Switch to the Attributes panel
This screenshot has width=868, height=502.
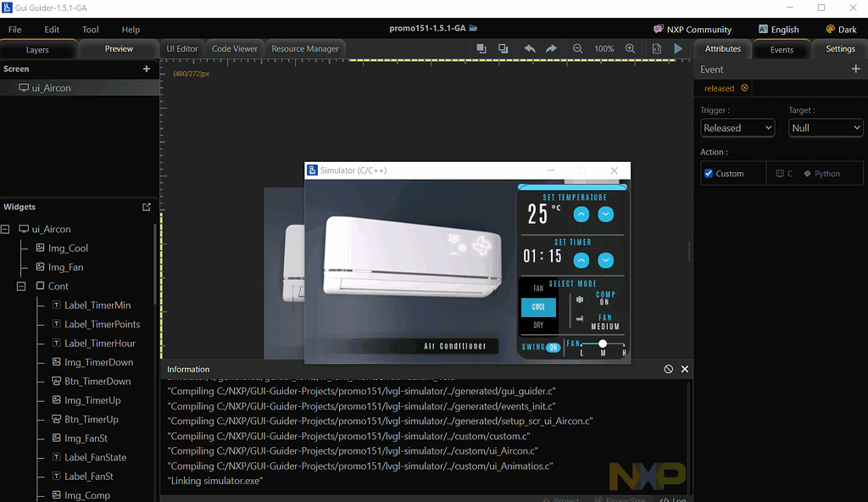pyautogui.click(x=722, y=48)
